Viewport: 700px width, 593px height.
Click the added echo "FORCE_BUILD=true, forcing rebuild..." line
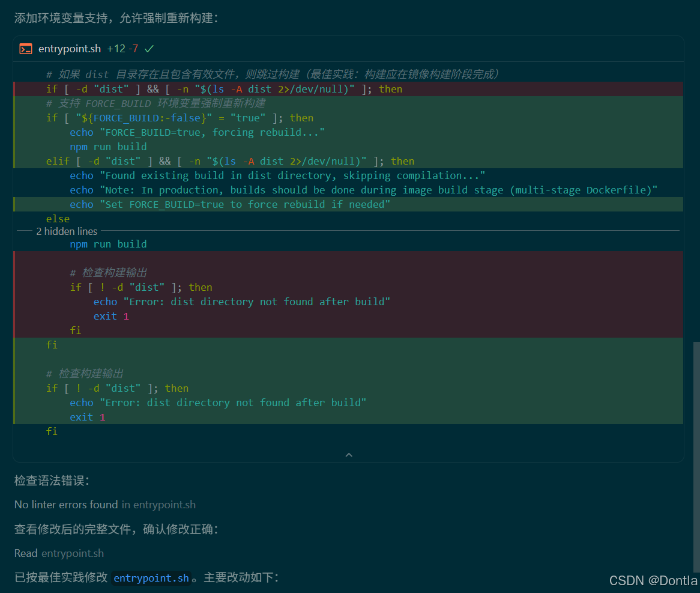pos(348,132)
